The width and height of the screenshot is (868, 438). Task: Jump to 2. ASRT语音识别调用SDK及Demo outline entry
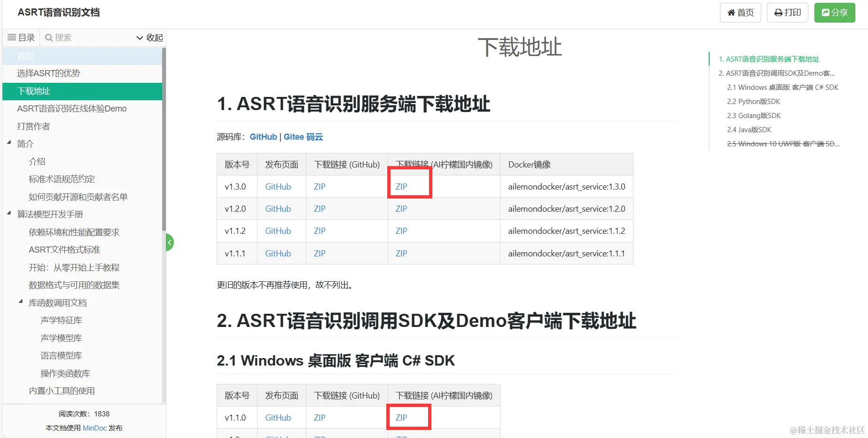pyautogui.click(x=777, y=73)
